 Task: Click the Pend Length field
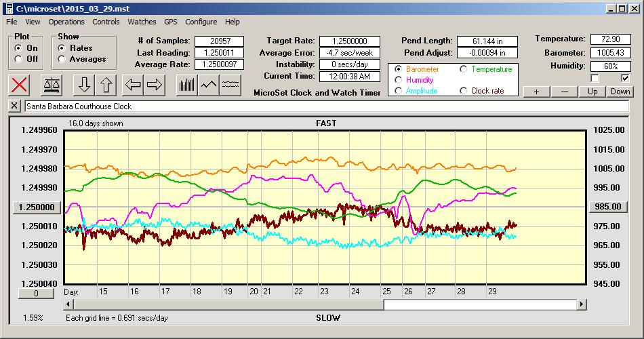[x=487, y=41]
